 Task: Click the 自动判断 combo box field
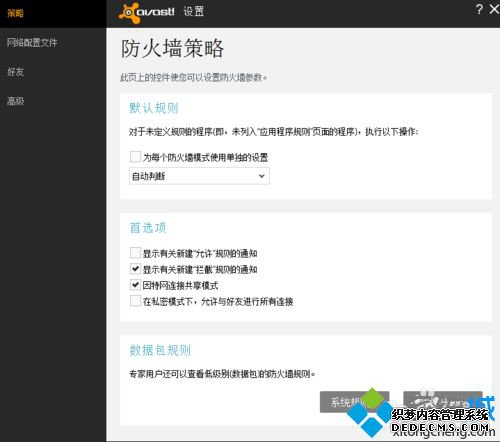click(199, 176)
